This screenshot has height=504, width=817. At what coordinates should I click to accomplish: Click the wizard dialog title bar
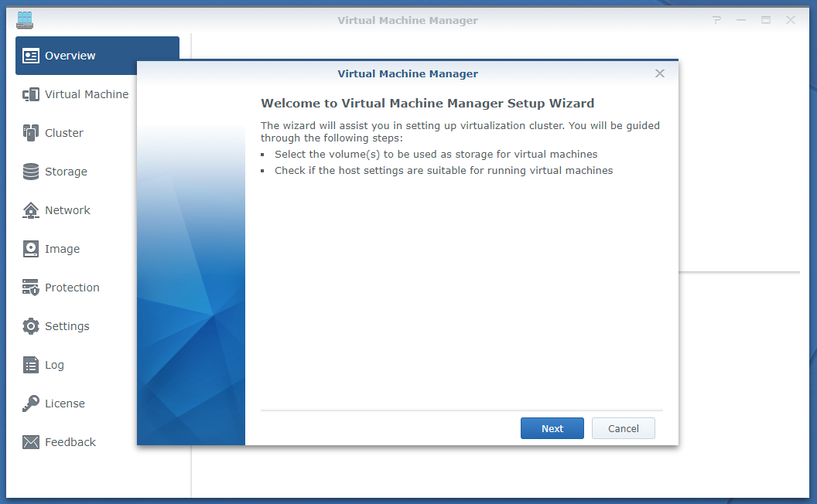408,73
